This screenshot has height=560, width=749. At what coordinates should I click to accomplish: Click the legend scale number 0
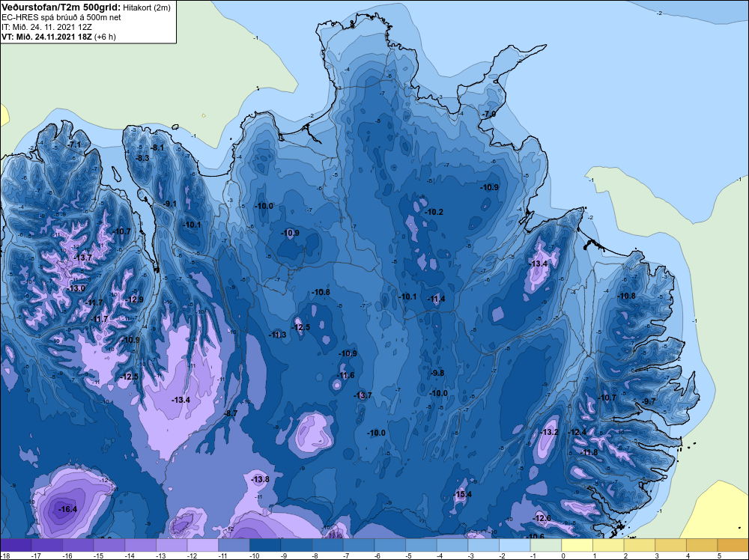click(564, 556)
